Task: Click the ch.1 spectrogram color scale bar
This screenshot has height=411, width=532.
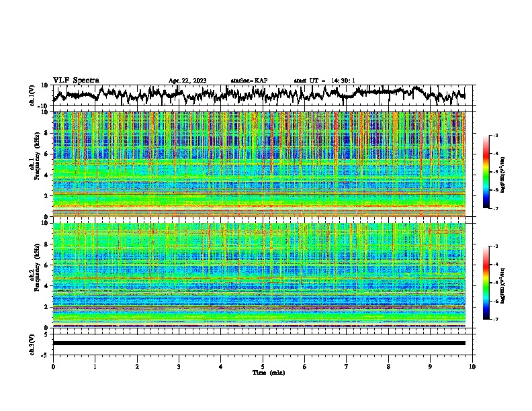Action: click(486, 172)
